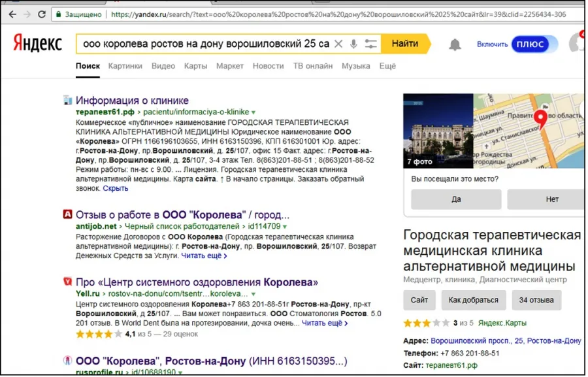Select the Поиск tab
The height and width of the screenshot is (377, 588).
88,66
